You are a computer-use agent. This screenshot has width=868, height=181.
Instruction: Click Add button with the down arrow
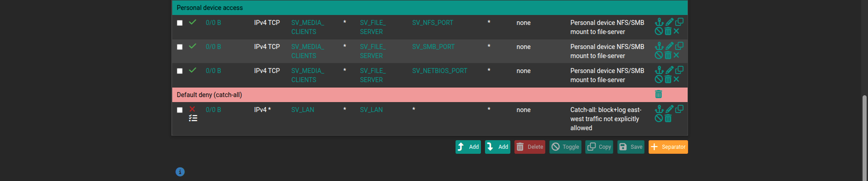tap(498, 147)
